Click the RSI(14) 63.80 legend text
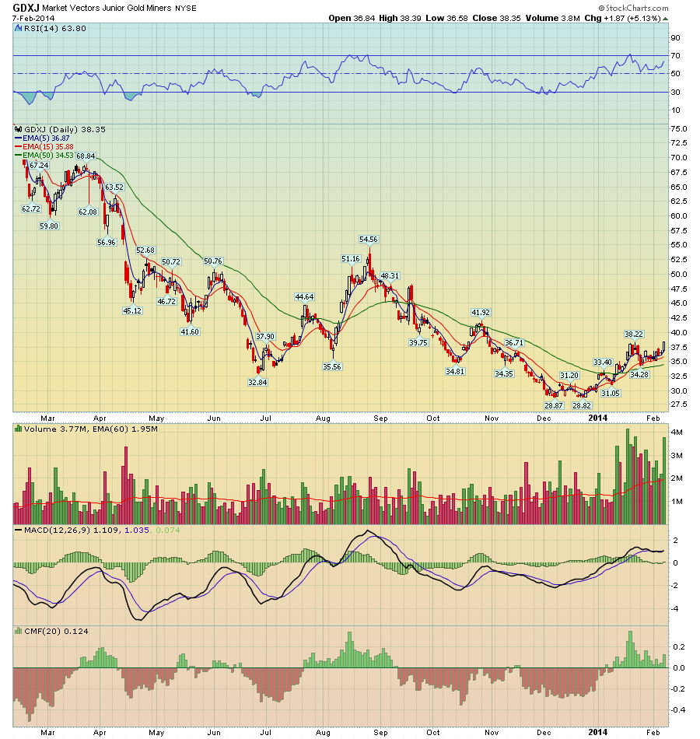This screenshot has width=700, height=739. click(55, 28)
